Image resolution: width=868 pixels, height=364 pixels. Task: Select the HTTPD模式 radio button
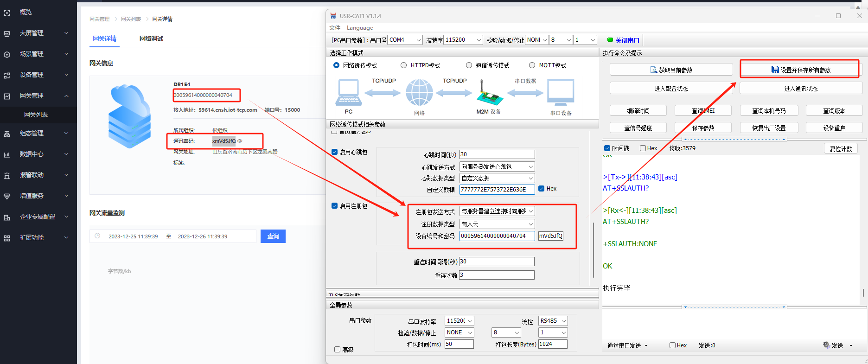[x=403, y=65]
